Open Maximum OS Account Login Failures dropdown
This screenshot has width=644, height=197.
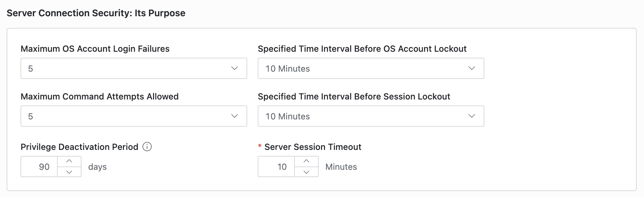point(134,68)
